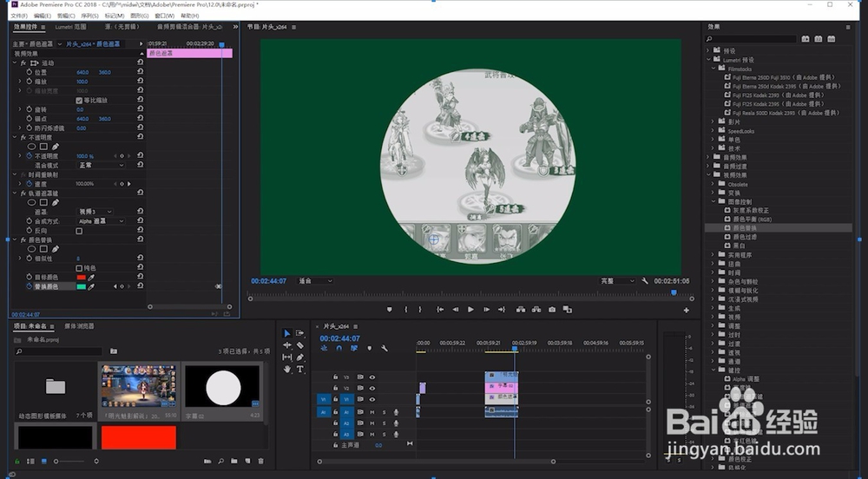Toggle V1 track output eye
This screenshot has width=868, height=479.
372,399
